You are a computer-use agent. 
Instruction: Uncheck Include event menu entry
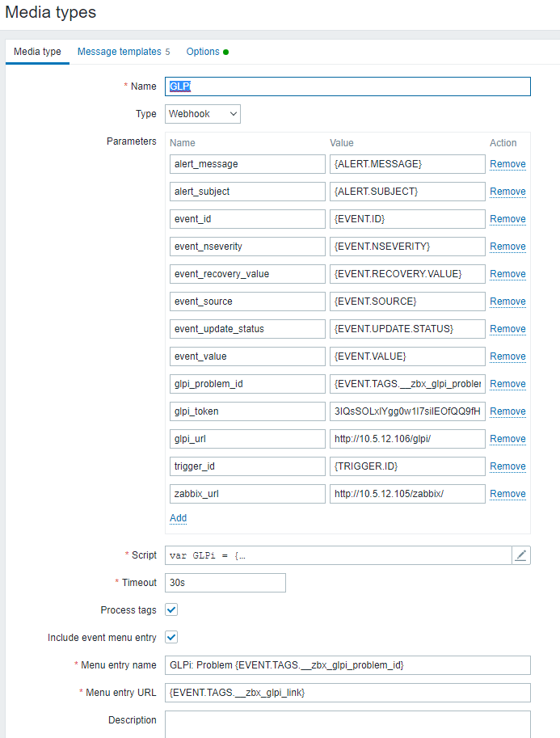pos(171,637)
